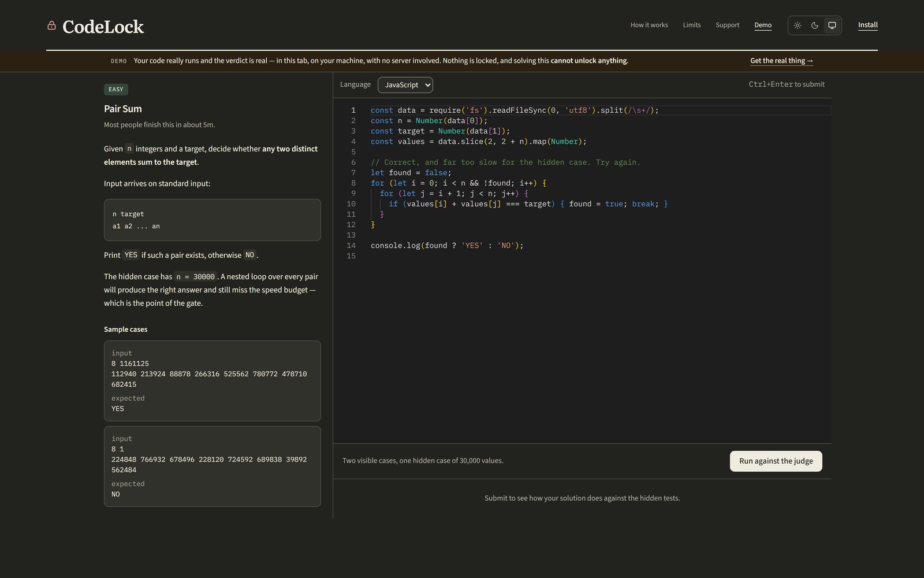Click the CodeLock padlock logo icon

(51, 25)
